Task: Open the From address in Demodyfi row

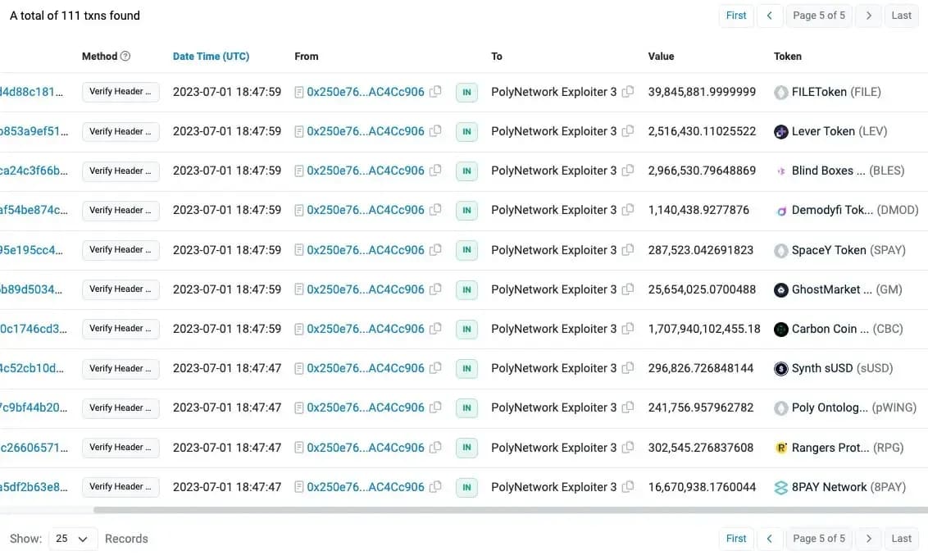Action: click(366, 210)
